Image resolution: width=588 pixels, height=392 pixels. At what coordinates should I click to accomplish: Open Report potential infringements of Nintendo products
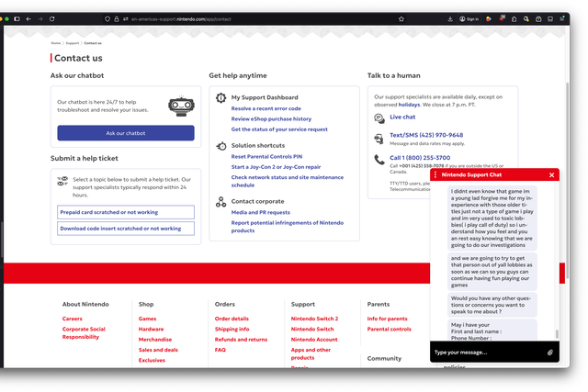pyautogui.click(x=288, y=227)
